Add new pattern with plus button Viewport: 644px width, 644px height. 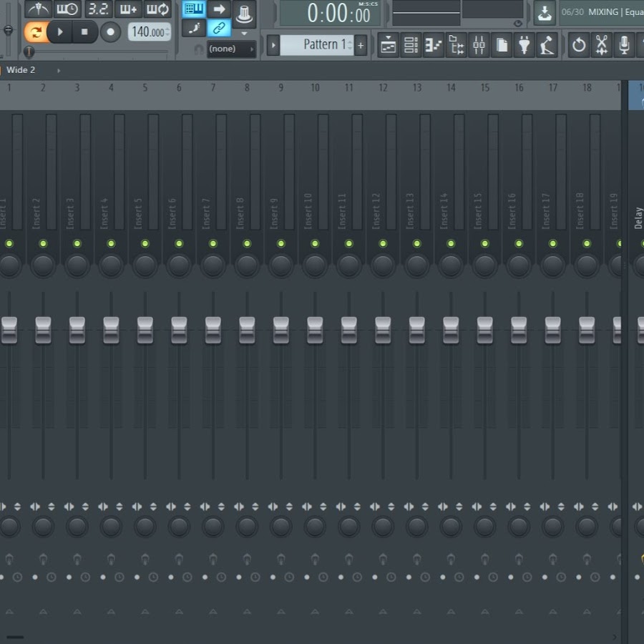361,45
